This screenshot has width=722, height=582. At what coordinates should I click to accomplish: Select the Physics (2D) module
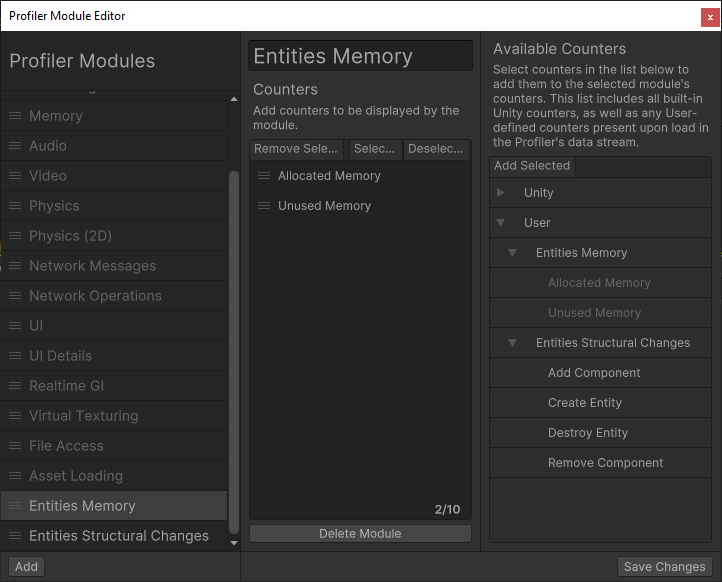coord(114,235)
